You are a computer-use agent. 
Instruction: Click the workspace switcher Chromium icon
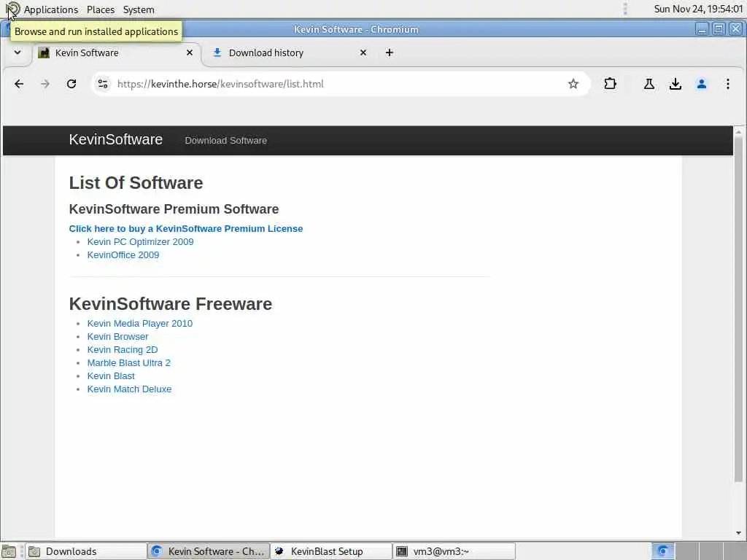(662, 551)
